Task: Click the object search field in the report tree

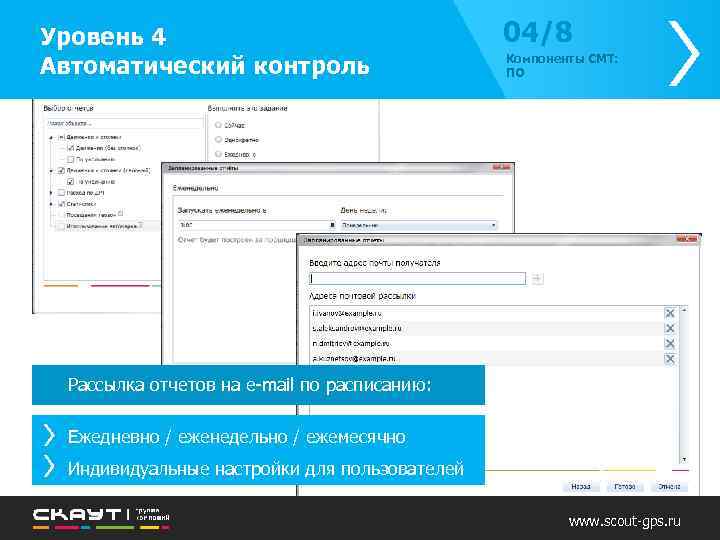Action: [x=124, y=124]
